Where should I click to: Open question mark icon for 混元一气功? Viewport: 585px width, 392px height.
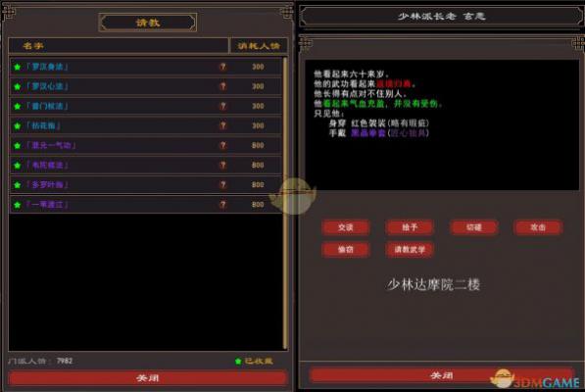click(222, 145)
